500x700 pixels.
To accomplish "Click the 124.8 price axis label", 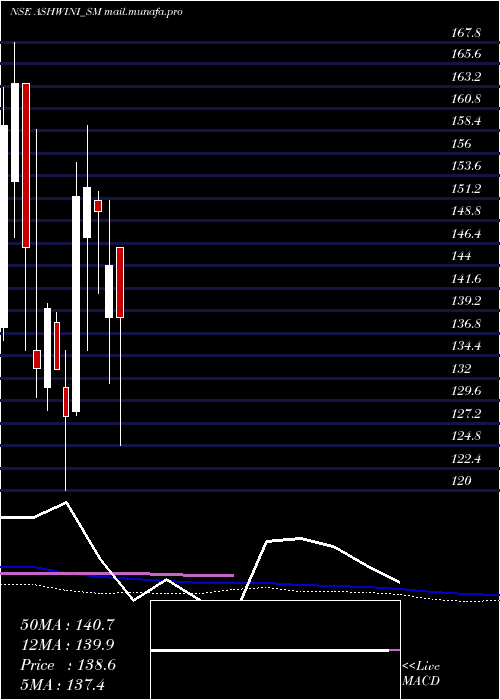I will click(x=466, y=436).
